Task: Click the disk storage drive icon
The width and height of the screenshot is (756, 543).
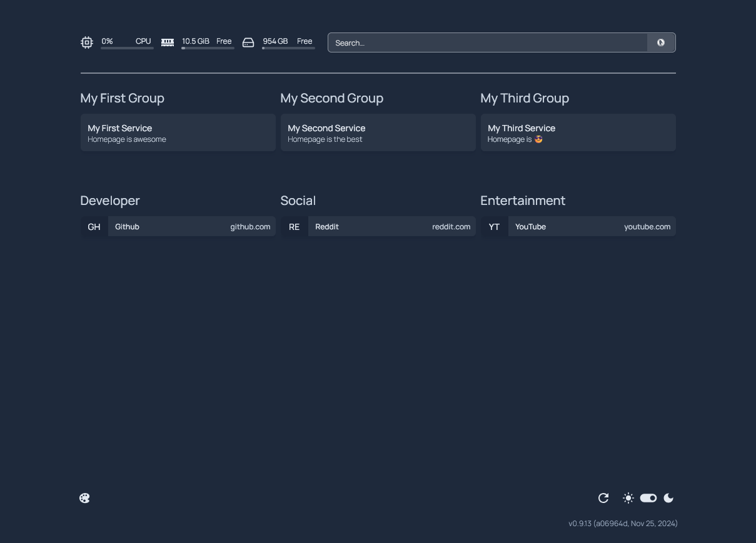Action: (248, 42)
